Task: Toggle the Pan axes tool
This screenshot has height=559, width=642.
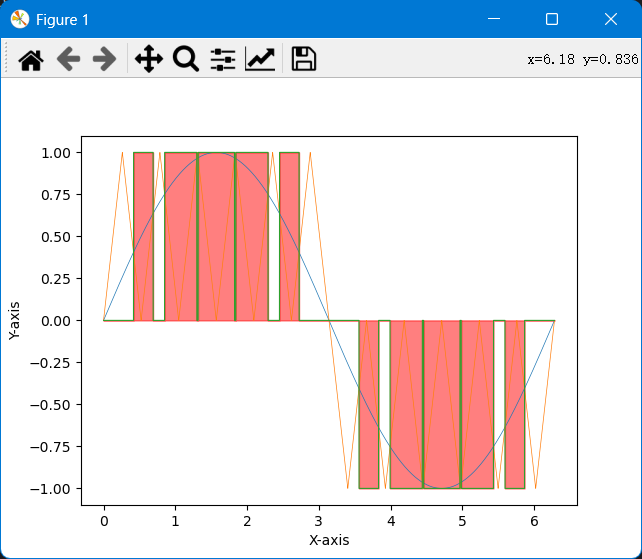Action: tap(148, 59)
